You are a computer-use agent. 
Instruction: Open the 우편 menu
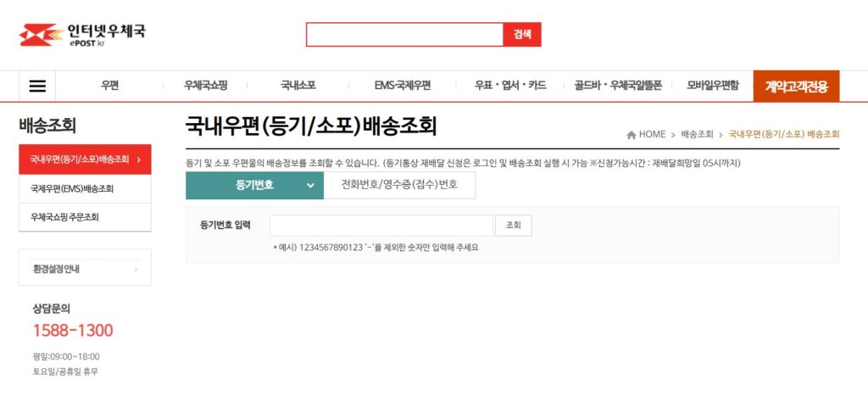[109, 86]
